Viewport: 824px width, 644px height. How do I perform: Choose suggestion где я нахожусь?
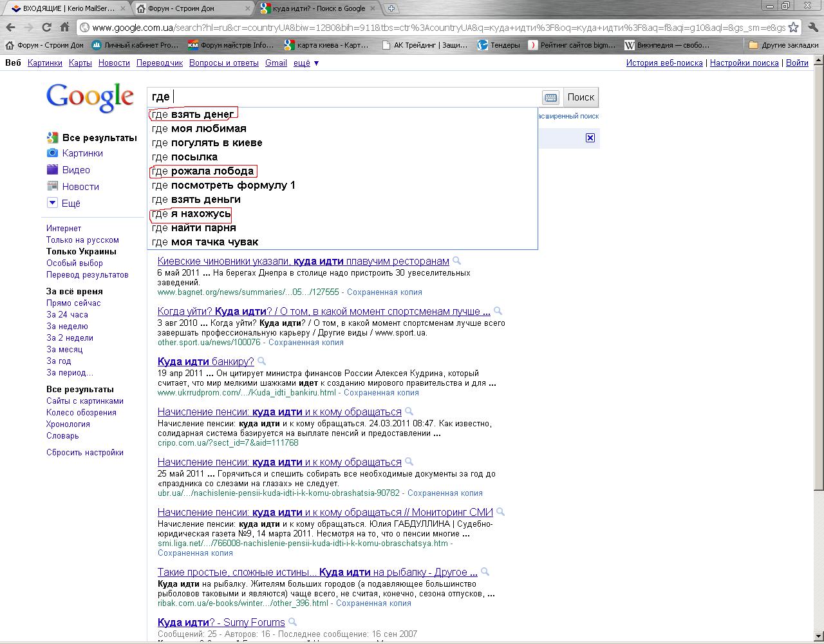pyautogui.click(x=342, y=213)
